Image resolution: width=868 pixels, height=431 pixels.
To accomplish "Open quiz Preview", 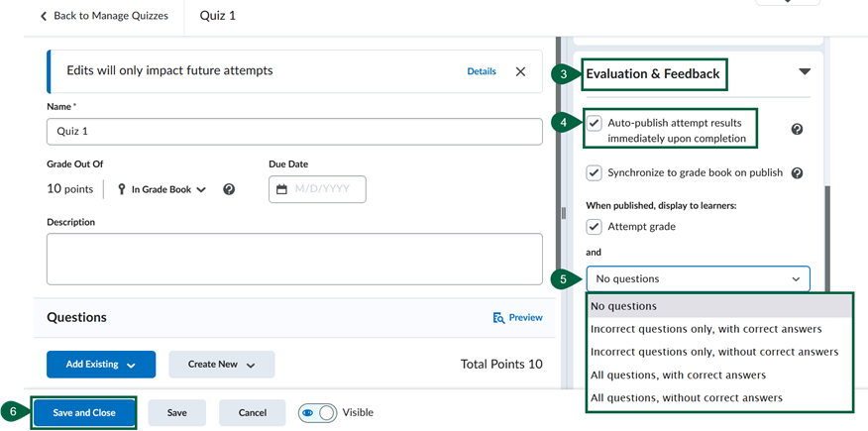I will click(517, 317).
